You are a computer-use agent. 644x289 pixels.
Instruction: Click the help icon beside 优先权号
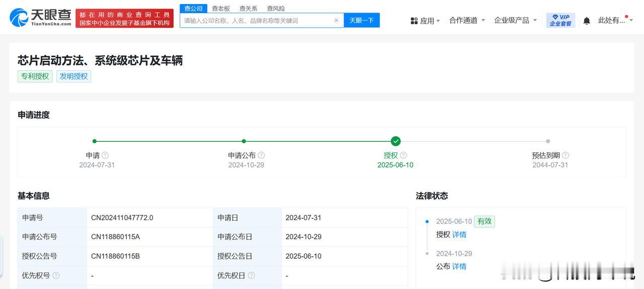[x=56, y=275]
